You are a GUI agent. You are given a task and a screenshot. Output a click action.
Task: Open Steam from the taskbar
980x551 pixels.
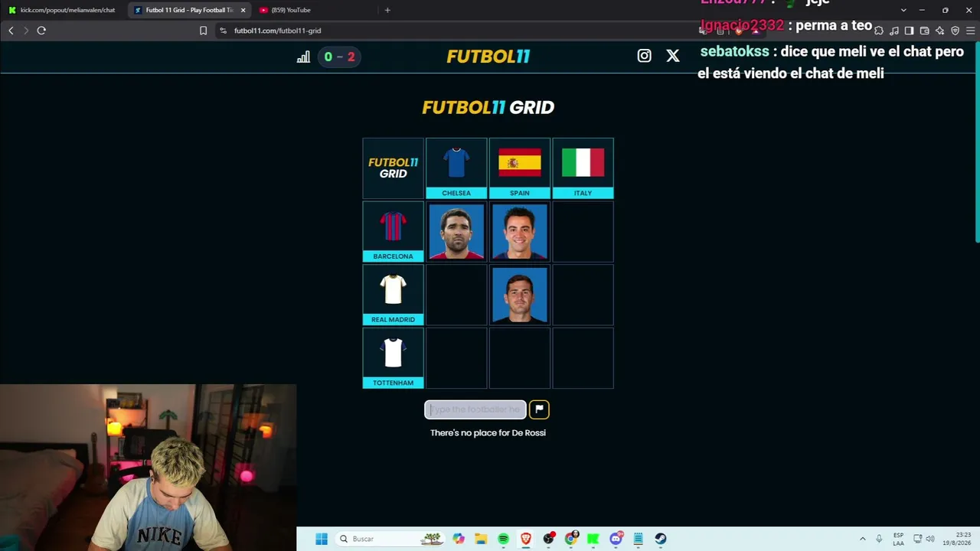coord(661,539)
